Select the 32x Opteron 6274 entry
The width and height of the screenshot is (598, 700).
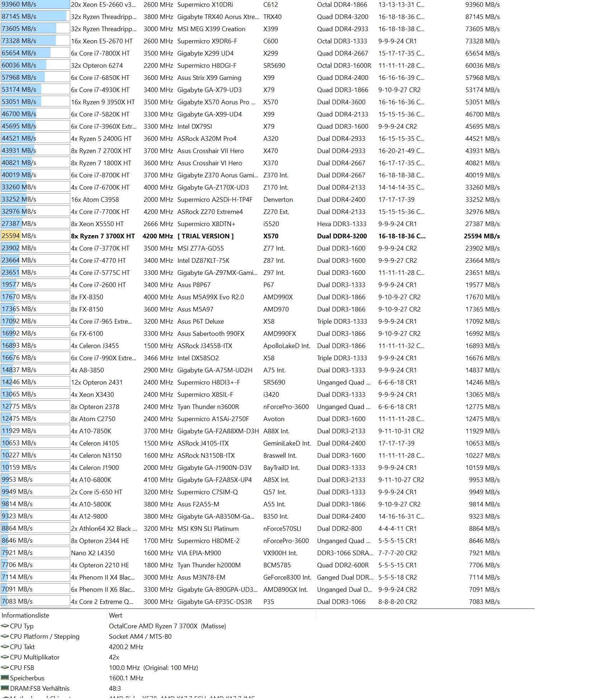(x=97, y=65)
